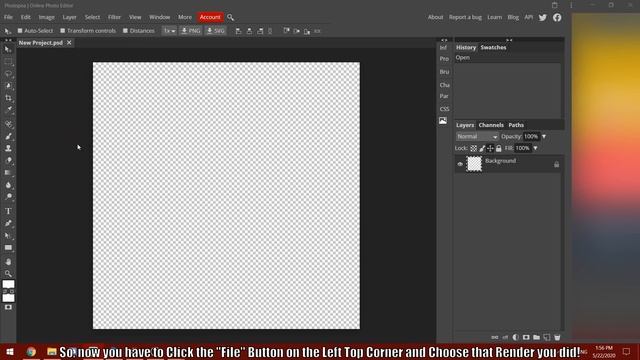Toggle Quick Mask mode icon
Screen dimensions: 640x360
coord(8,307)
